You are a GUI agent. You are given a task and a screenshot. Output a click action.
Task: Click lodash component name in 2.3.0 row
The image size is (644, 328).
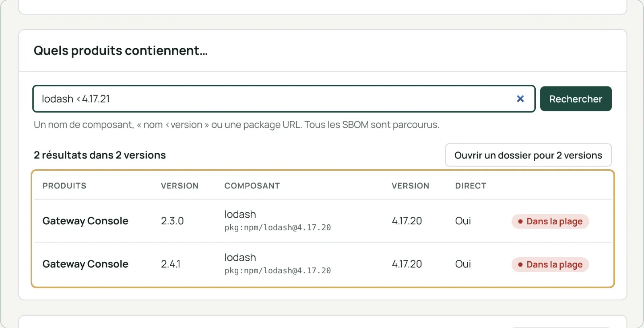point(240,214)
